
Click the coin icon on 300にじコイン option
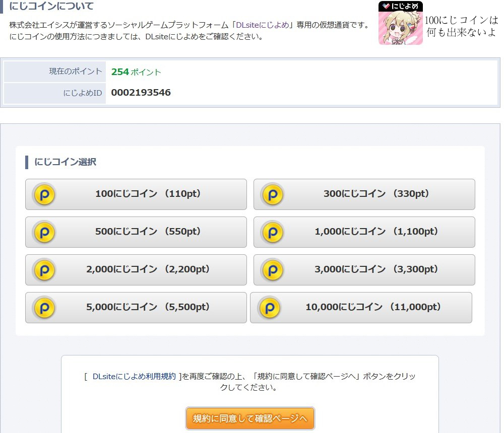(272, 194)
